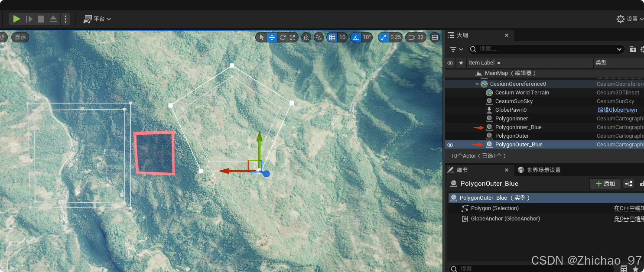Switch to the Rotate gizmo tool
The height and width of the screenshot is (272, 644).
click(x=283, y=37)
